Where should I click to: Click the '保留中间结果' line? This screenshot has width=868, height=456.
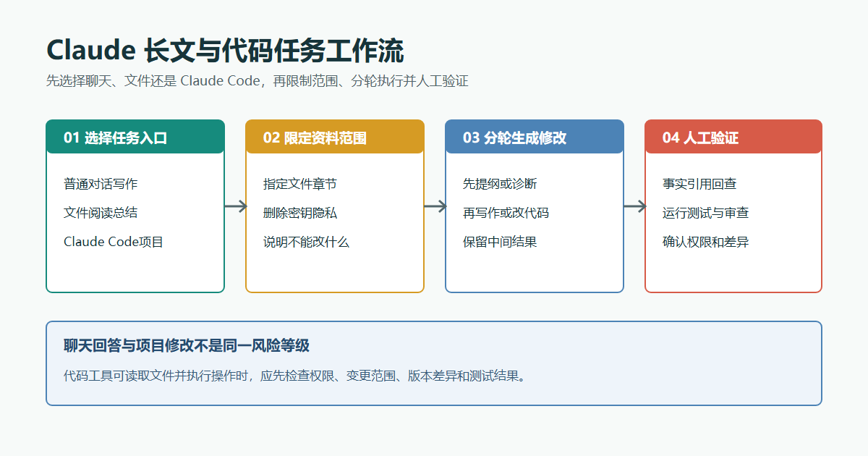pyautogui.click(x=500, y=242)
